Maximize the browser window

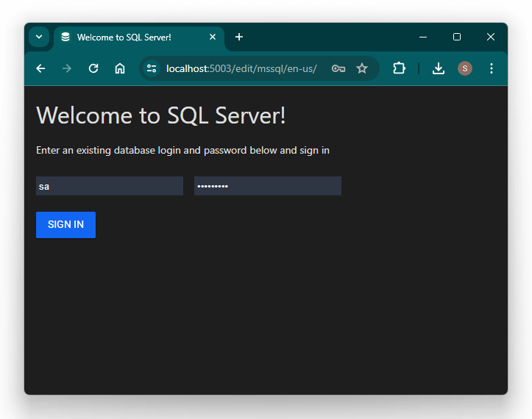(x=457, y=37)
